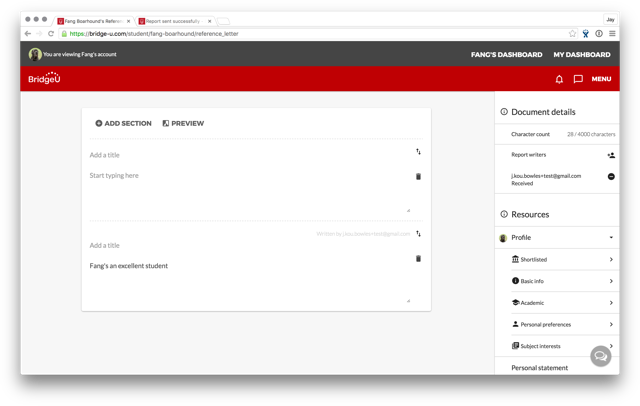Open the browser hamburger menu
This screenshot has height=406, width=640.
(612, 34)
